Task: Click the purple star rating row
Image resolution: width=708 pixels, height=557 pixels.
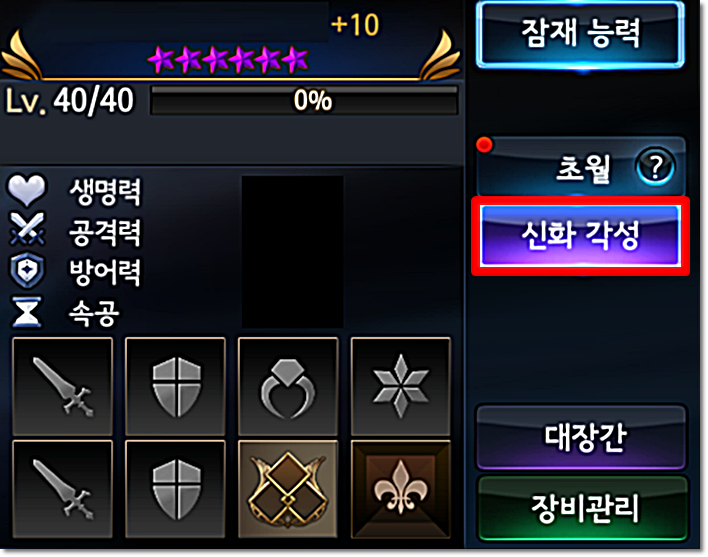Action: point(229,59)
